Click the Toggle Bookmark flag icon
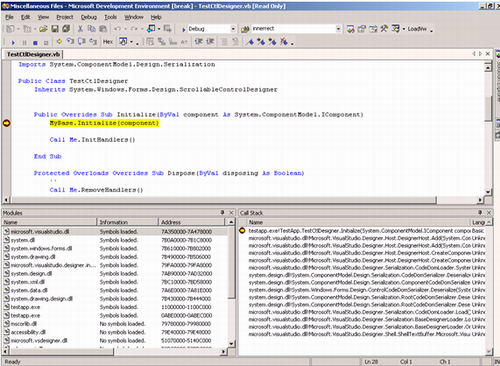The height and width of the screenshot is (366, 500). [250, 42]
